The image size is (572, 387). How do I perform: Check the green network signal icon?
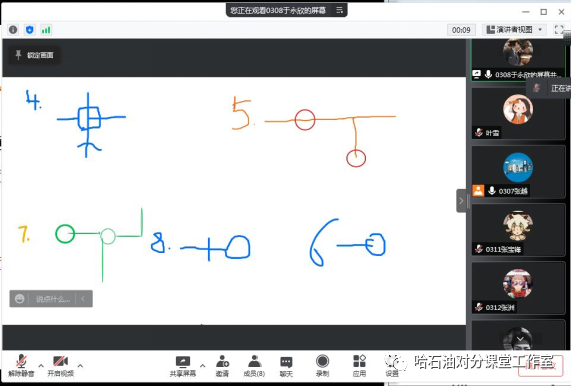click(x=46, y=30)
